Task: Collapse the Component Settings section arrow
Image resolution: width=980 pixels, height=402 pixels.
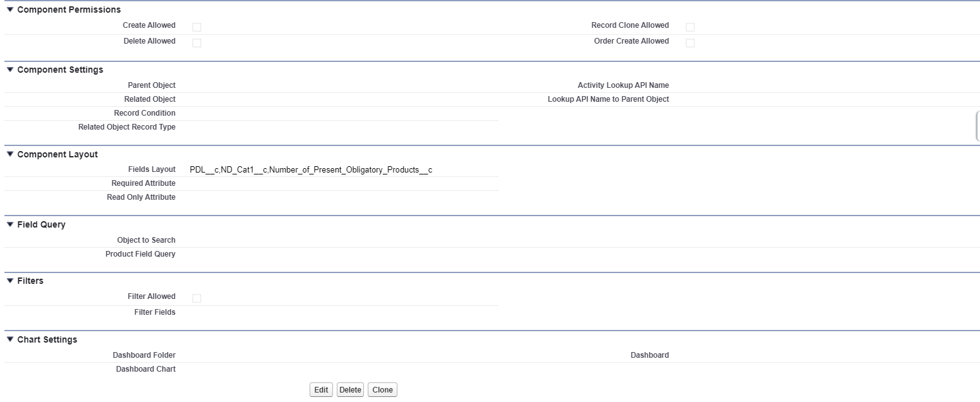Action: [x=9, y=70]
